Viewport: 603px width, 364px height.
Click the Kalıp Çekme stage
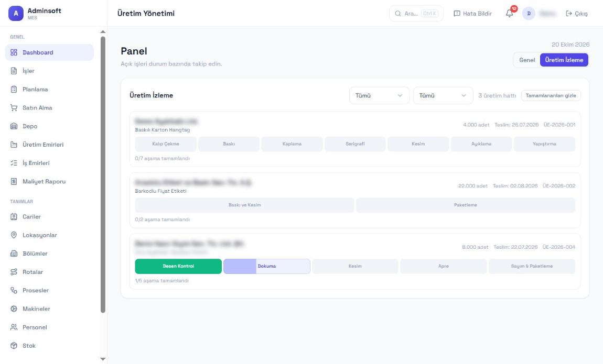[166, 144]
